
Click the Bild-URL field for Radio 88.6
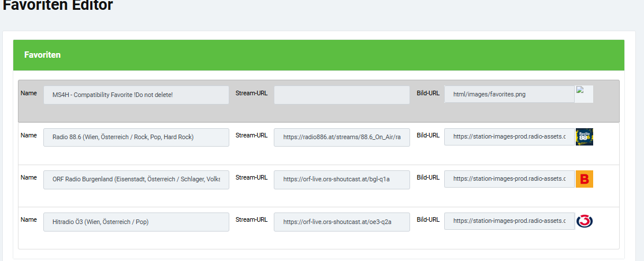(x=509, y=137)
